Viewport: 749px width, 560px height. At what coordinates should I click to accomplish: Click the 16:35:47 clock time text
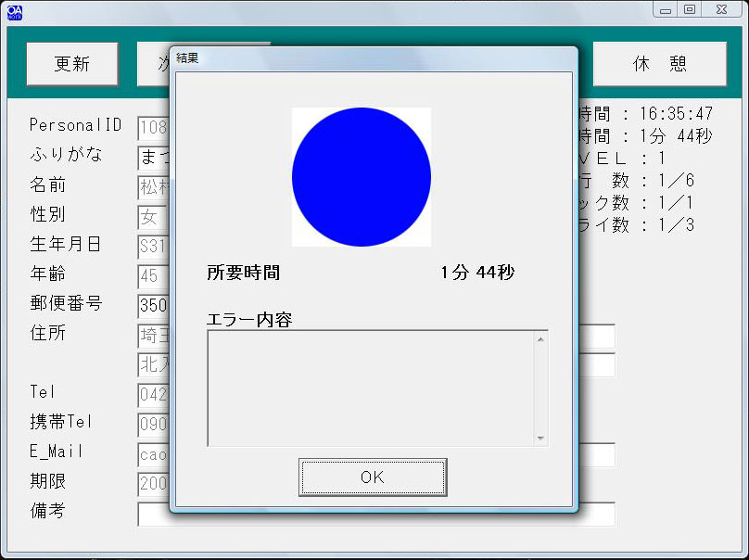click(677, 114)
